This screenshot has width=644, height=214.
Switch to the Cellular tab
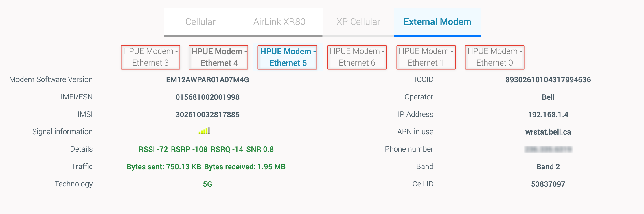200,22
